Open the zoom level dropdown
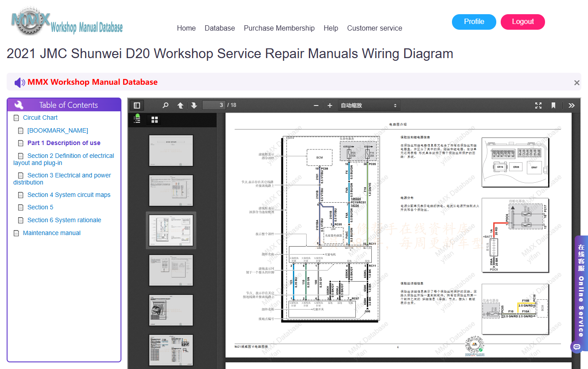 [x=369, y=106]
